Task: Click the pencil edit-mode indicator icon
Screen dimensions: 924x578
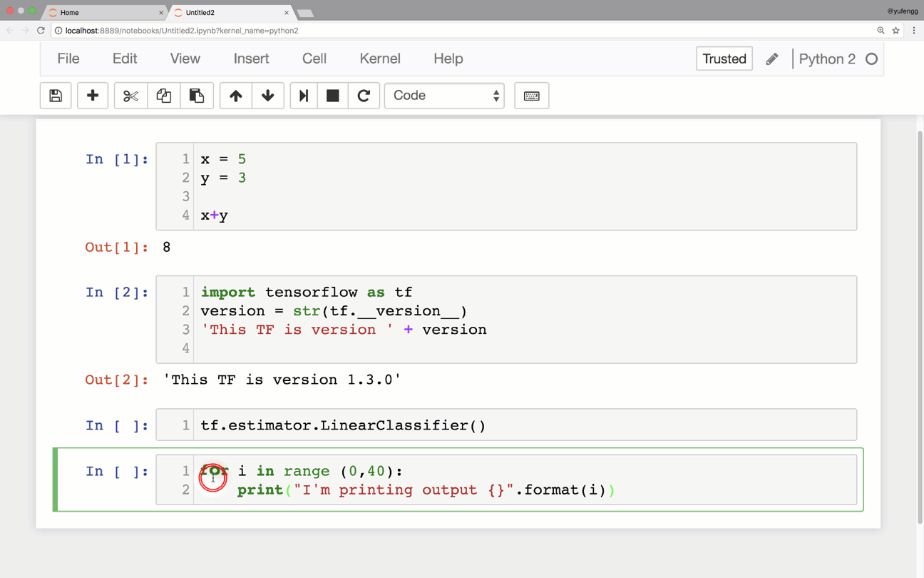Action: (772, 59)
